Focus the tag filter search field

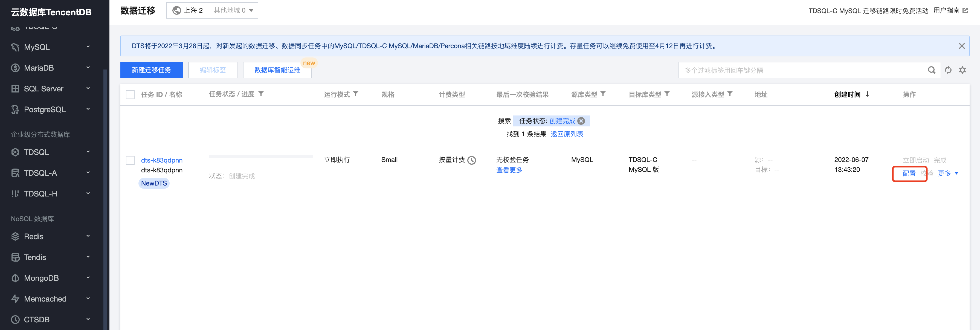tap(799, 70)
